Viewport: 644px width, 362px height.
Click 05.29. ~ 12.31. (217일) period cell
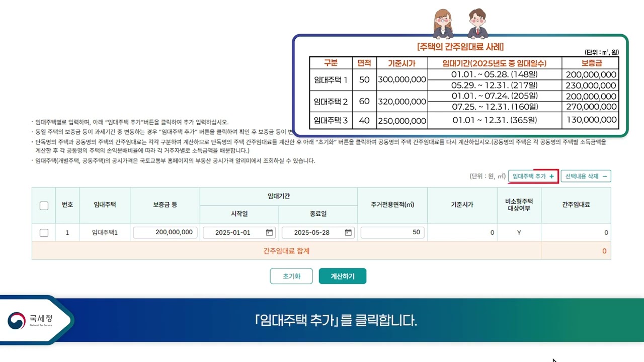(495, 85)
